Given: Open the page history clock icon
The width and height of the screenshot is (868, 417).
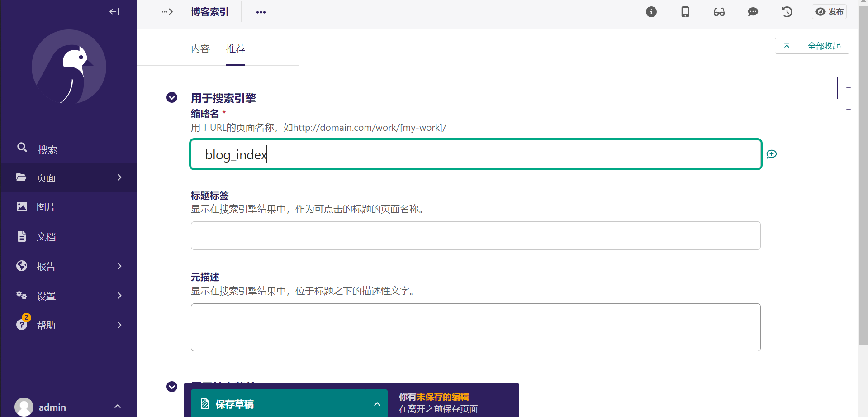Looking at the screenshot, I should coord(787,12).
